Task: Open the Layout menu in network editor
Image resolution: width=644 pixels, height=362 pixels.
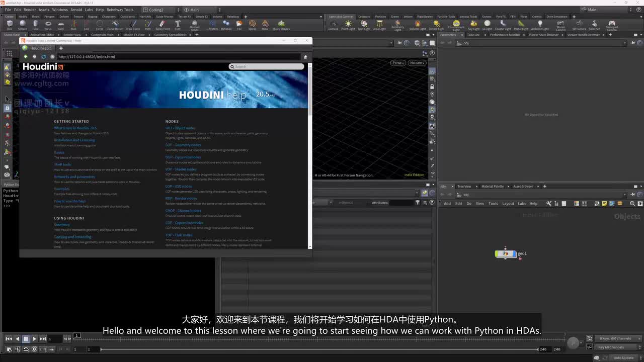Action: pos(508,204)
